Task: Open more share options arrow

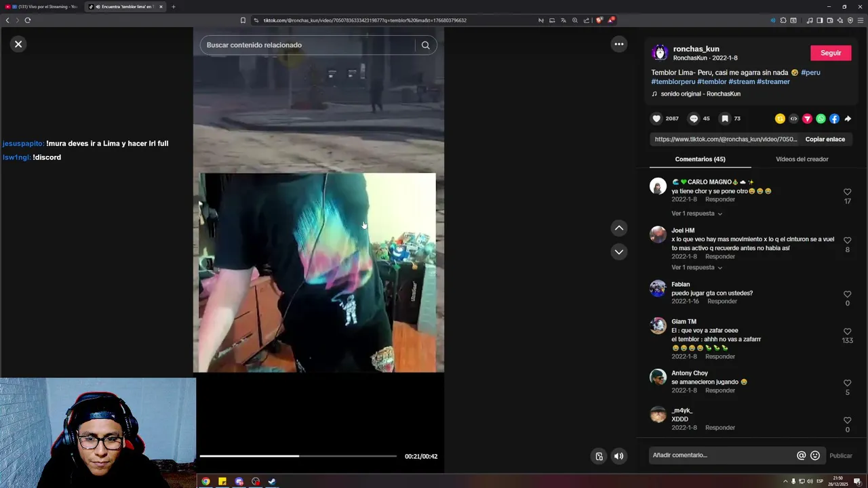Action: pyautogui.click(x=848, y=119)
